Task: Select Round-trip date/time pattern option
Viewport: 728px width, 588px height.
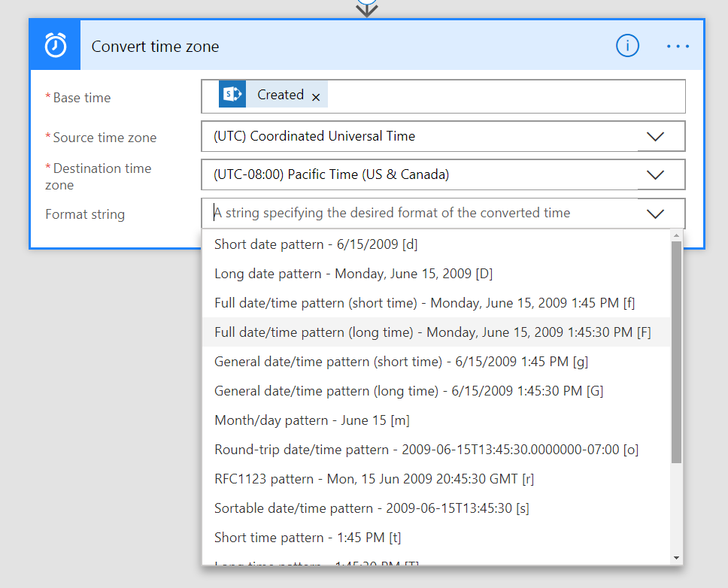Action: 426,450
